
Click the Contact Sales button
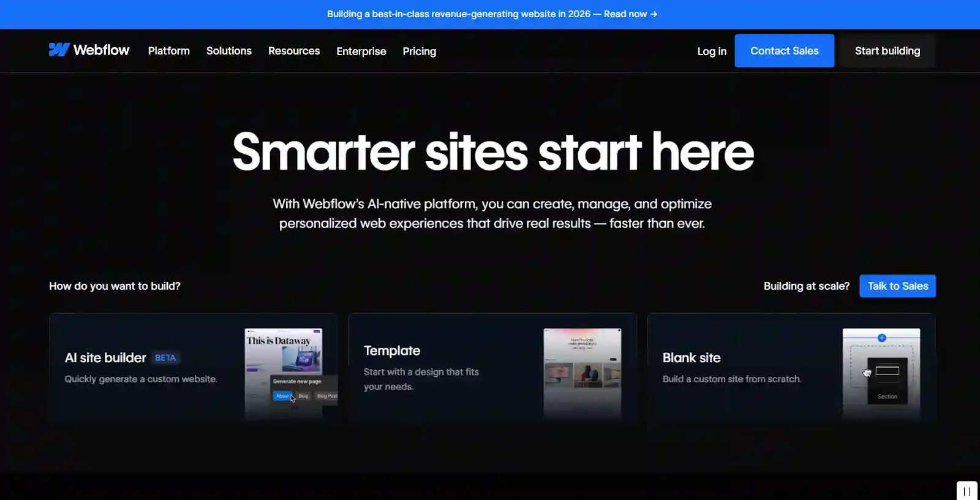tap(785, 51)
